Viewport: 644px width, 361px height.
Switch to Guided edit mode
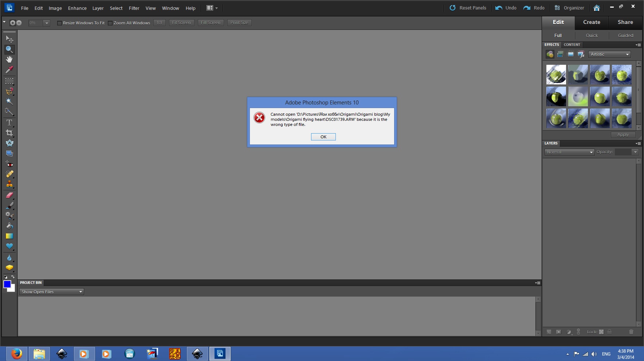pyautogui.click(x=625, y=35)
